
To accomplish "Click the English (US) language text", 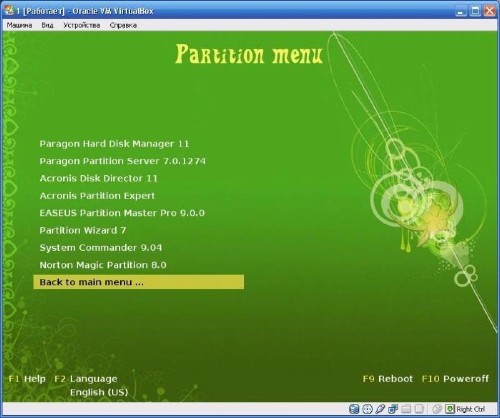I will pos(99,392).
